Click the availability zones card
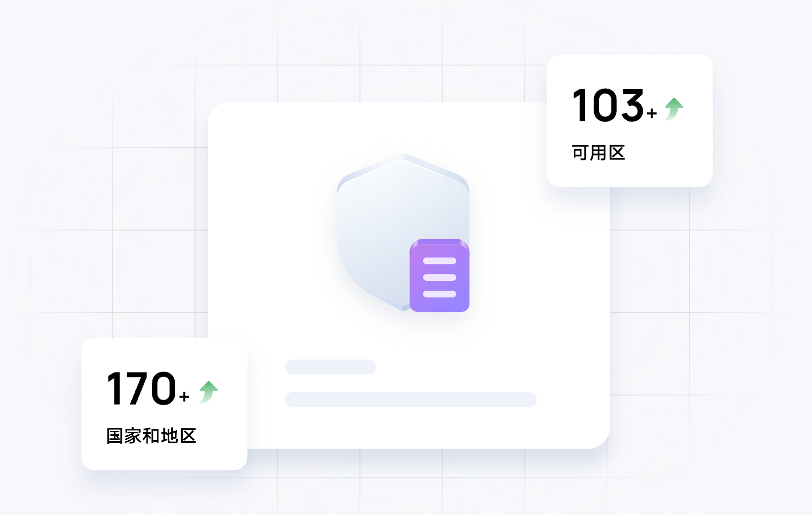812x515 pixels. pos(630,121)
